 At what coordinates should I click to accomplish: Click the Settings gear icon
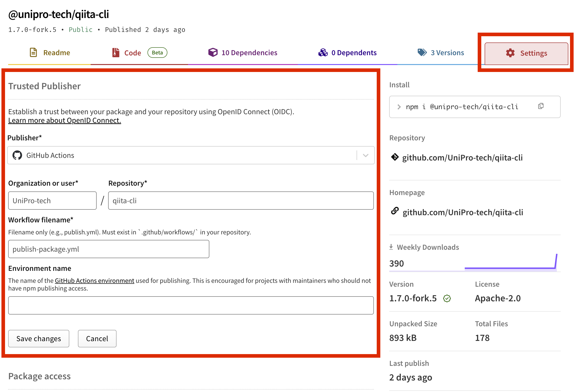(510, 53)
